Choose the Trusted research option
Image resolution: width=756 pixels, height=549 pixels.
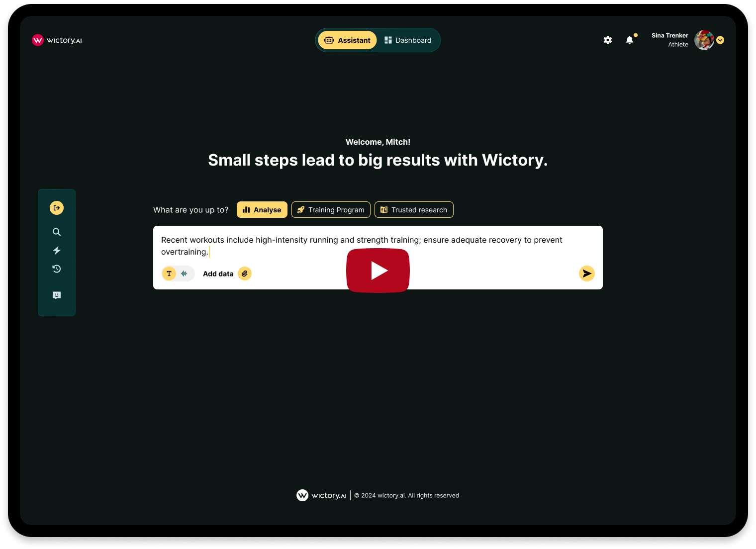pos(414,210)
